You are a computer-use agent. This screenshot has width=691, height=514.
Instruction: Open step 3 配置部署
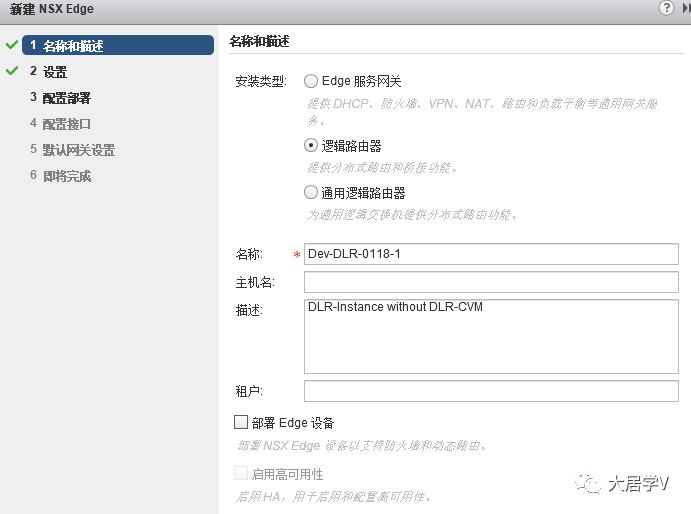click(60, 97)
